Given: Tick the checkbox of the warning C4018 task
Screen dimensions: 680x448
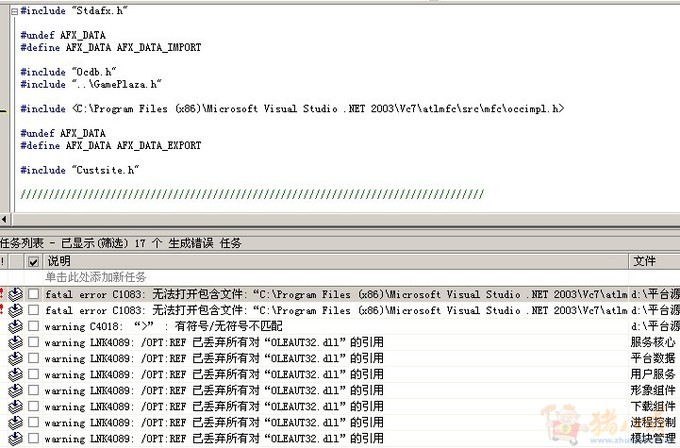Looking at the screenshot, I should 33,326.
